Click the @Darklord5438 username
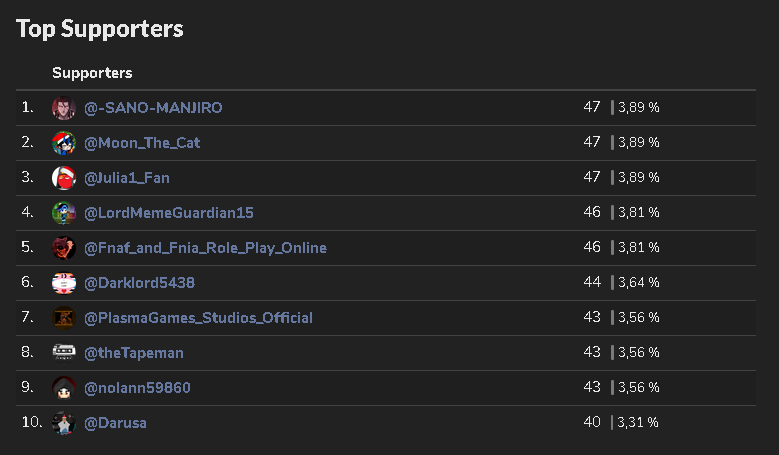This screenshot has height=455, width=779. point(139,283)
